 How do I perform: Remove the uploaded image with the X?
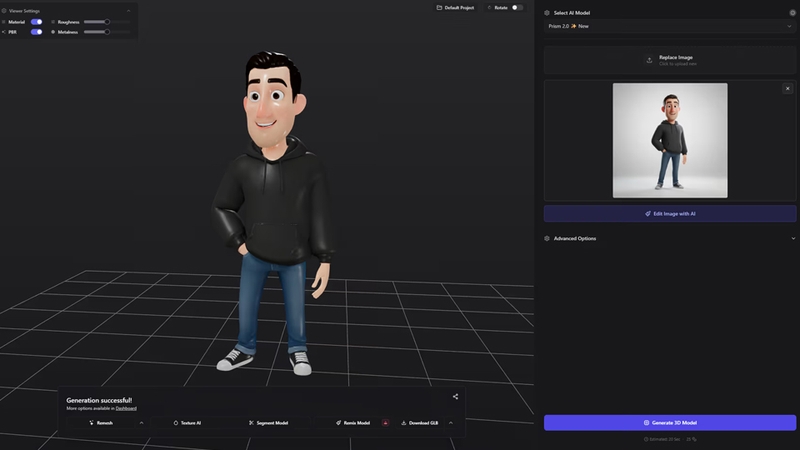click(788, 89)
